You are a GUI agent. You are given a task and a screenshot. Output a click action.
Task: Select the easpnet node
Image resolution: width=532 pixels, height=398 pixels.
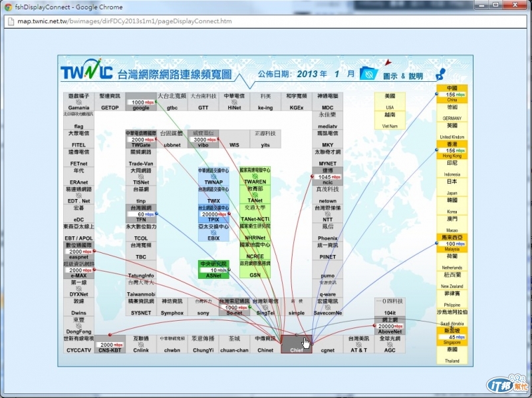[x=78, y=251]
